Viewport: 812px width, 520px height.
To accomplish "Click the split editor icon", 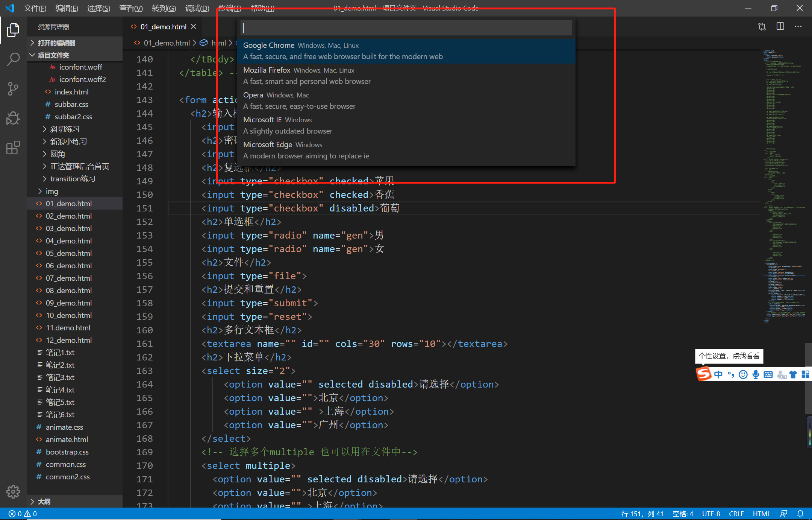I will (780, 26).
